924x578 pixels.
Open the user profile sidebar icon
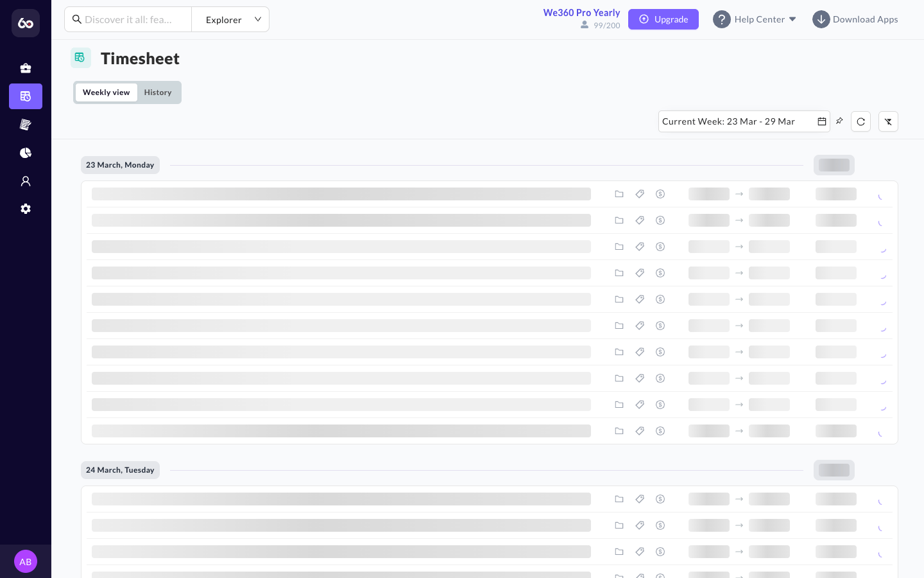click(26, 181)
